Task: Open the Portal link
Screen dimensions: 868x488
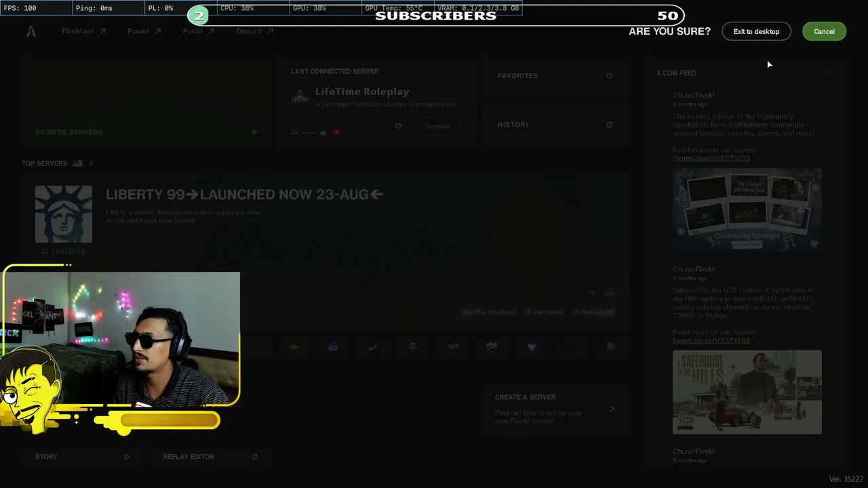Action: coord(198,31)
